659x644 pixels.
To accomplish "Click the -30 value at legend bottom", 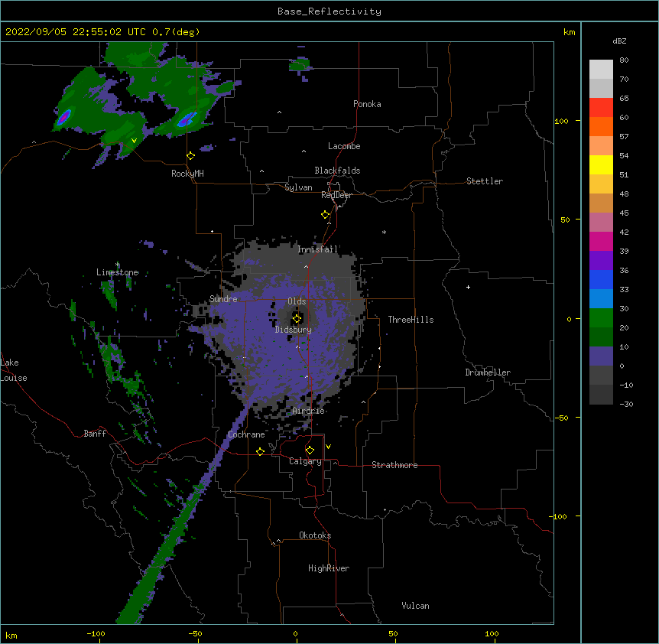I will click(x=626, y=405).
